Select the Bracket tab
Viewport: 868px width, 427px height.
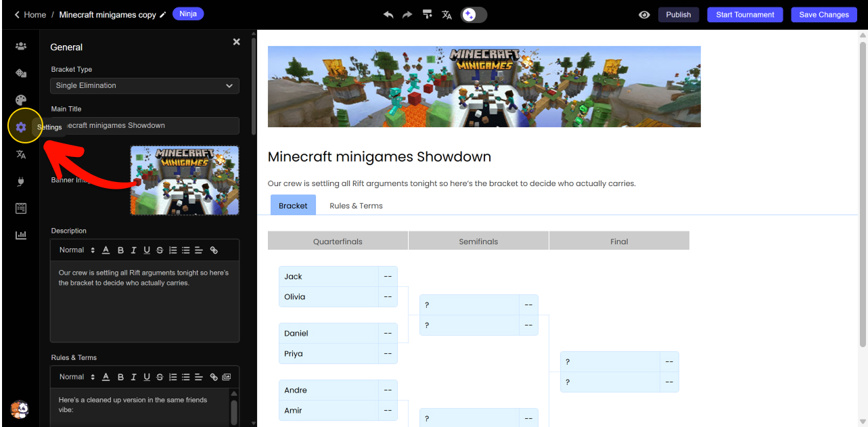[293, 206]
